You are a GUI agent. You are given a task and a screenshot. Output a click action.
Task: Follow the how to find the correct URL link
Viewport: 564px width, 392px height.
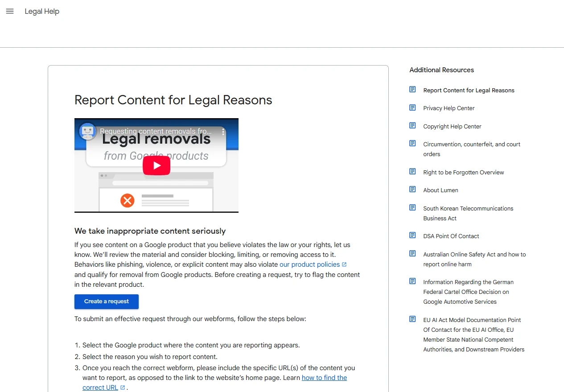click(x=324, y=378)
